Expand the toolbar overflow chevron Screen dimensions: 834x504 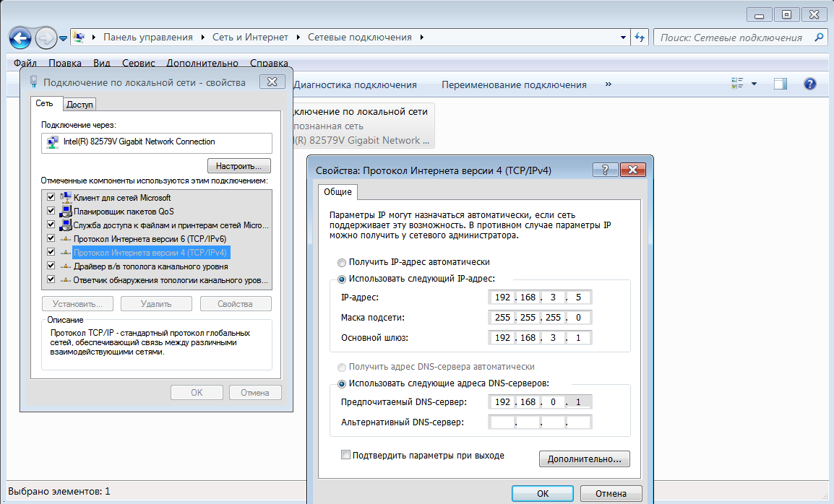608,84
